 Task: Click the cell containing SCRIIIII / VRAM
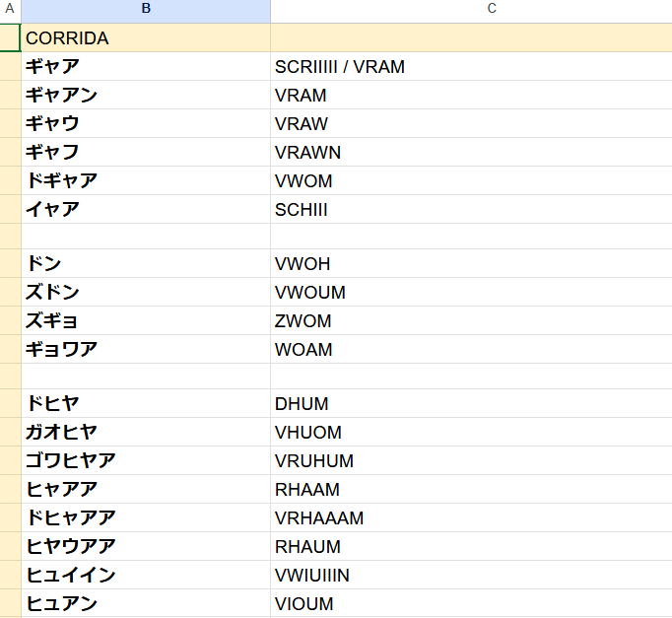[x=471, y=67]
